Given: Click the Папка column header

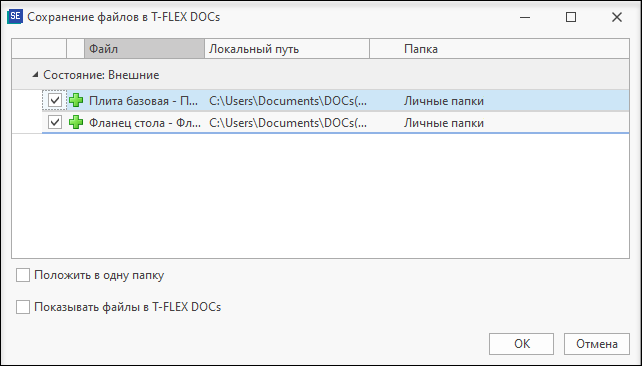Looking at the screenshot, I should (x=499, y=49).
